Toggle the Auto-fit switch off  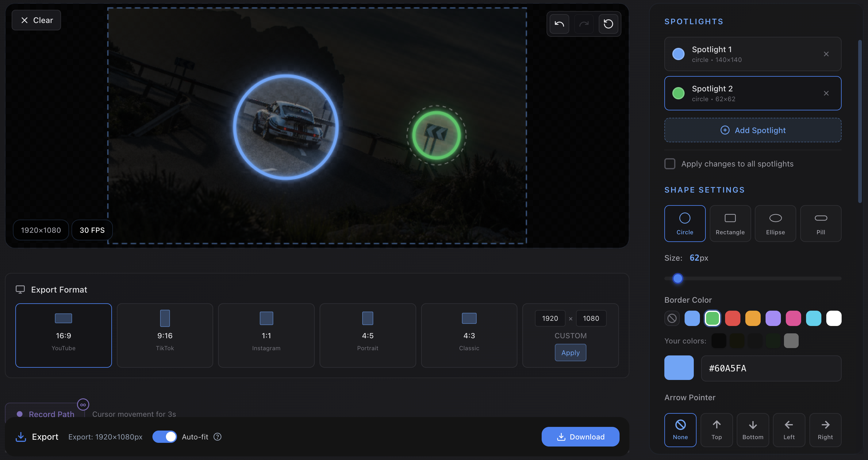pos(165,436)
